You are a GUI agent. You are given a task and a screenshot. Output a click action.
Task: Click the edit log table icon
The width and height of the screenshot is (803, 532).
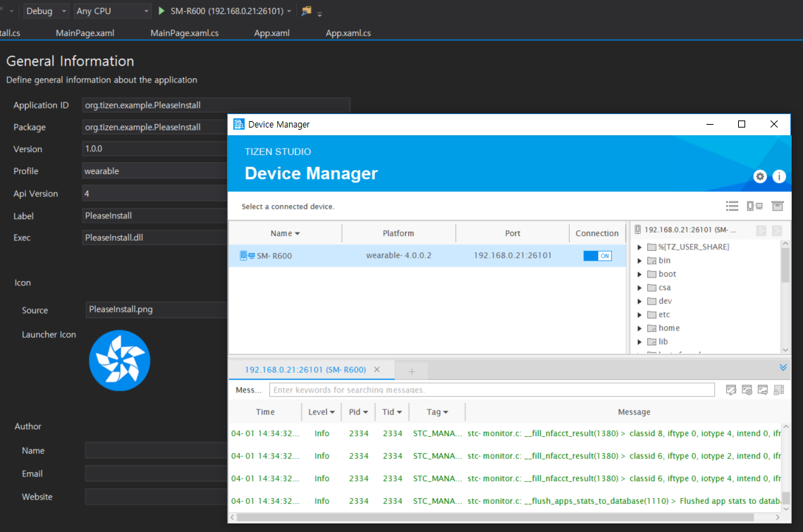731,390
